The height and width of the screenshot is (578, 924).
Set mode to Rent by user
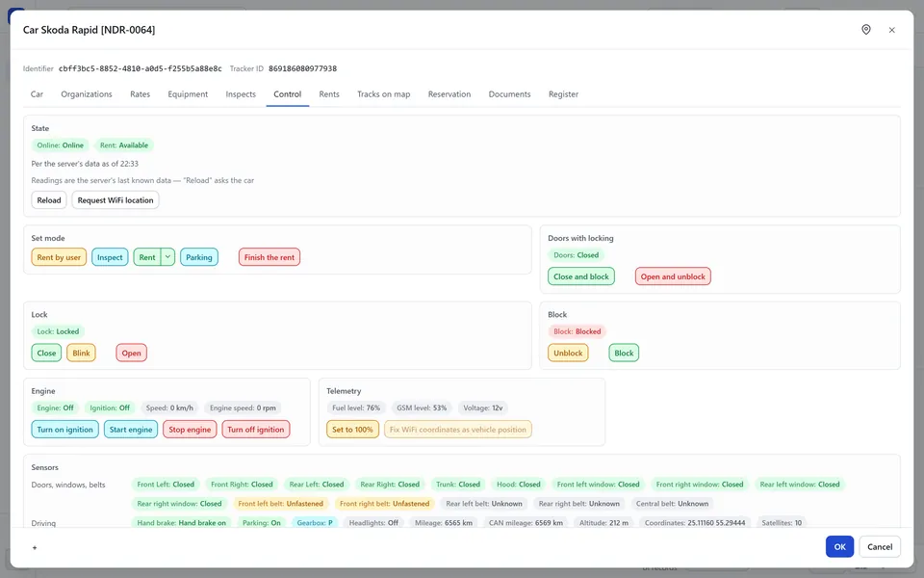(59, 257)
